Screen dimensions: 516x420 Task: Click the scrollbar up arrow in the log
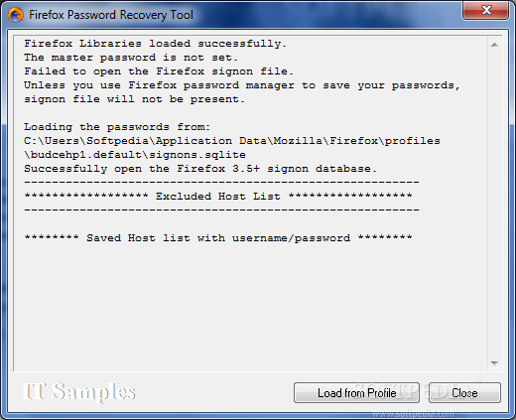(x=494, y=45)
